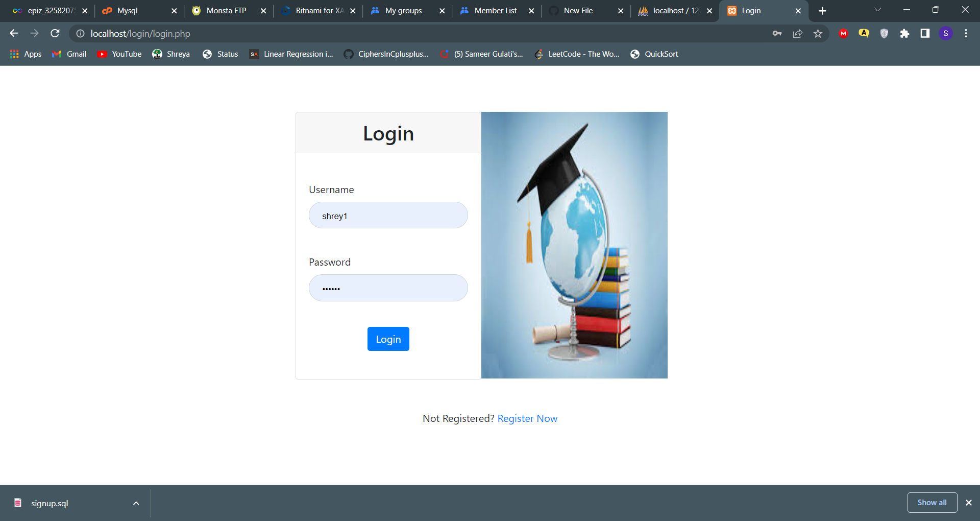Viewport: 980px width, 521px height.
Task: Click the Login button on the form
Action: [388, 339]
